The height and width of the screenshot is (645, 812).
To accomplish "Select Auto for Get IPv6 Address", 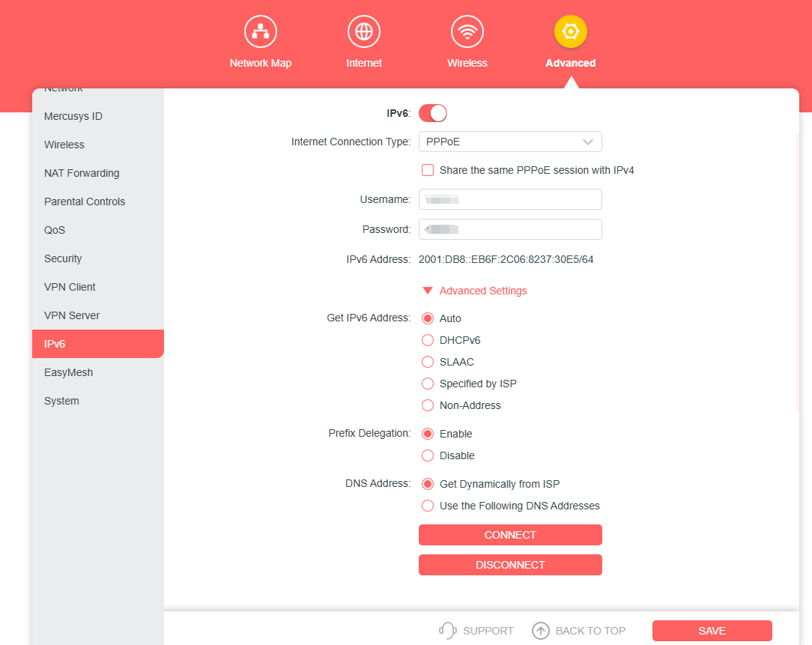I will [x=427, y=318].
